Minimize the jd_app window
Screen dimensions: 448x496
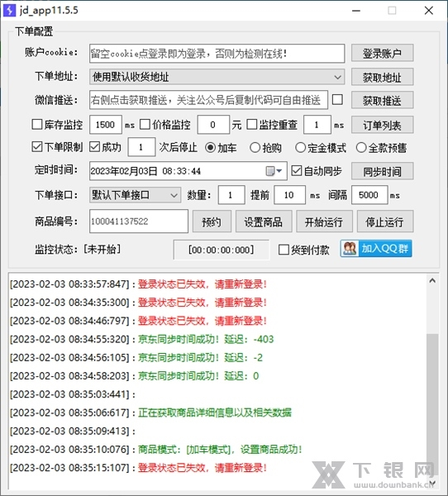[356, 11]
